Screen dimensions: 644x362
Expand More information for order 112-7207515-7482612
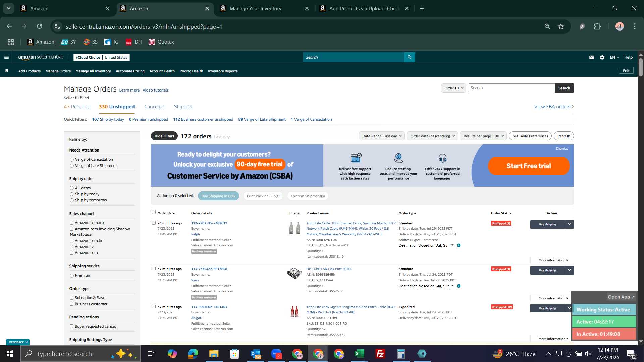(552, 260)
